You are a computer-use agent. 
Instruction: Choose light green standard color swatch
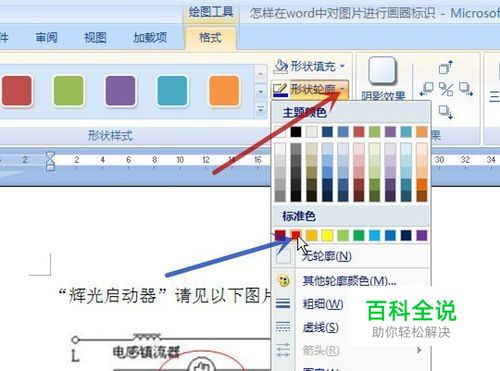pos(343,235)
